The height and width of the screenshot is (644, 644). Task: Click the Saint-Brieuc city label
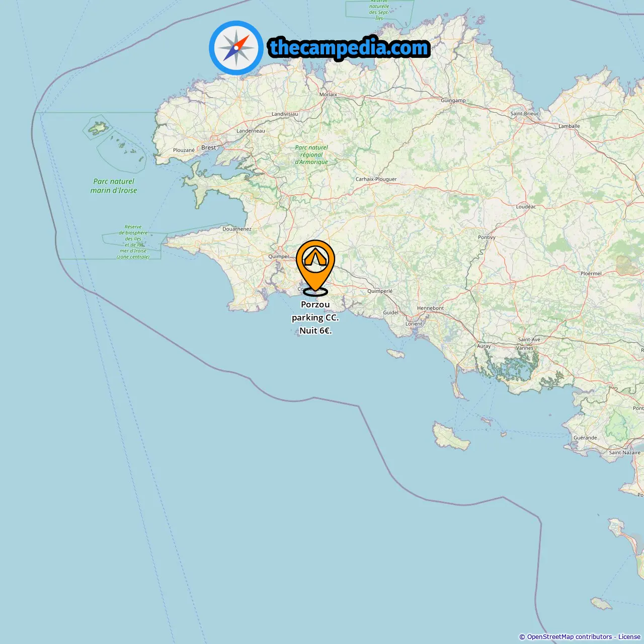point(525,114)
